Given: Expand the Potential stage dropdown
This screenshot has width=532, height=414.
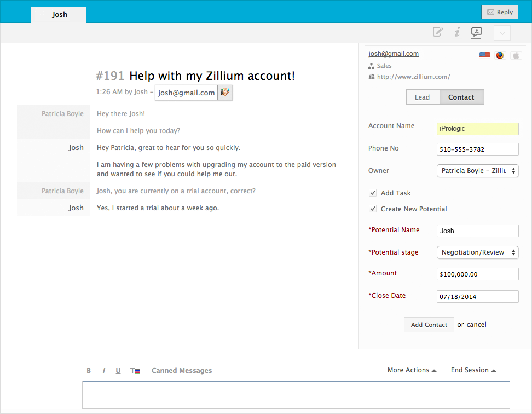Looking at the screenshot, I should click(477, 252).
